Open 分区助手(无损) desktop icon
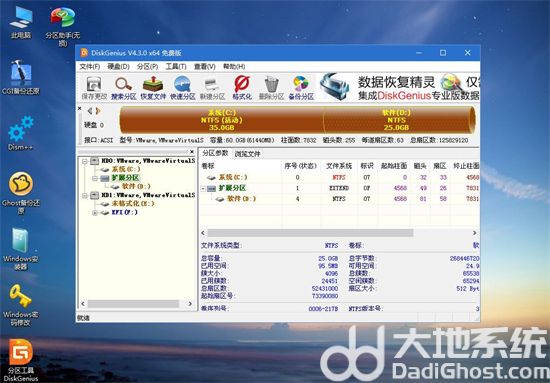 (63, 26)
